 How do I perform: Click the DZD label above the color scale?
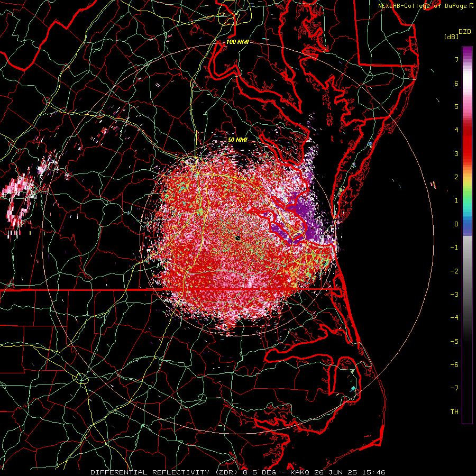(x=465, y=32)
